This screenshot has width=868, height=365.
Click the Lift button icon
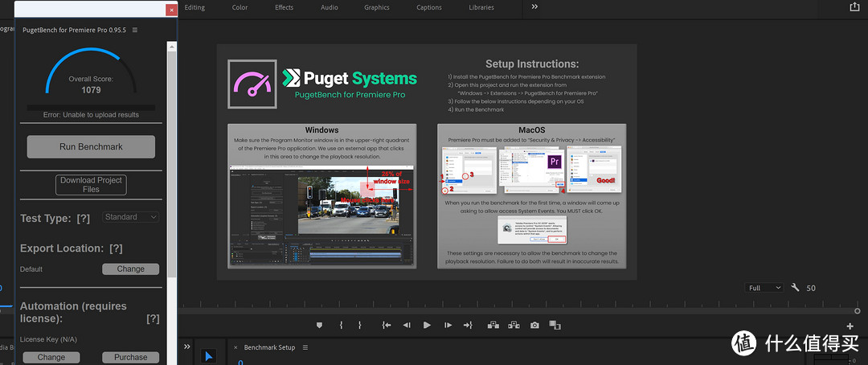click(x=493, y=325)
